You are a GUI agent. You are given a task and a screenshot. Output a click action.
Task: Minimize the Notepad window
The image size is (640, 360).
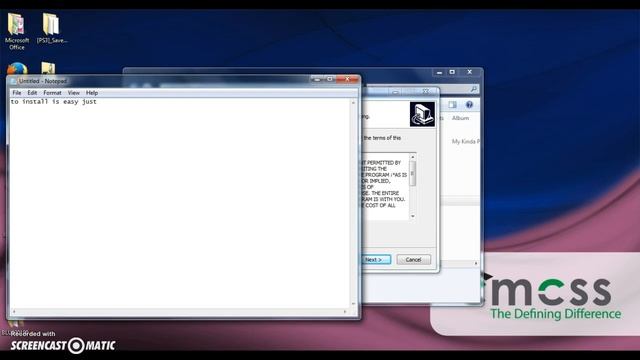pos(316,79)
